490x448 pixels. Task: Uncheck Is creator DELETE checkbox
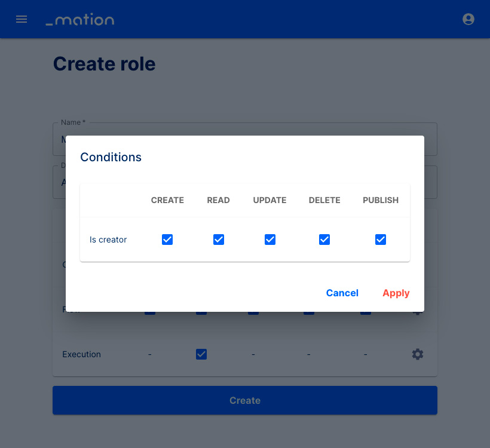coord(324,240)
